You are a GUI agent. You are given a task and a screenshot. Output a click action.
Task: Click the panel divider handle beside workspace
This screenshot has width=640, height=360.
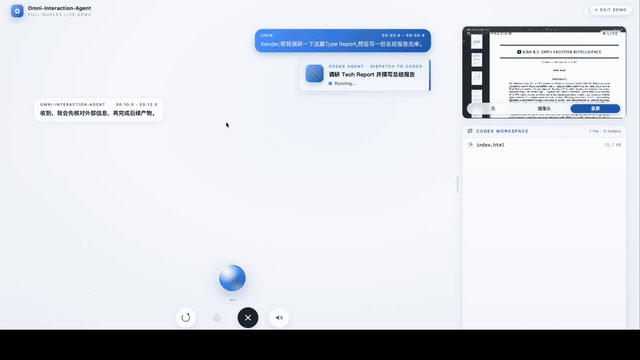click(x=458, y=184)
